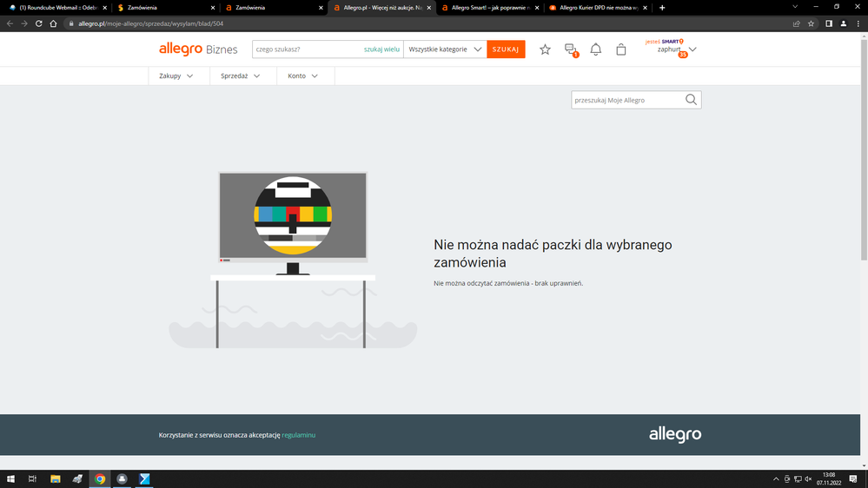Image resolution: width=868 pixels, height=488 pixels.
Task: Reload the page with browser refresh icon
Action: coord(39,23)
